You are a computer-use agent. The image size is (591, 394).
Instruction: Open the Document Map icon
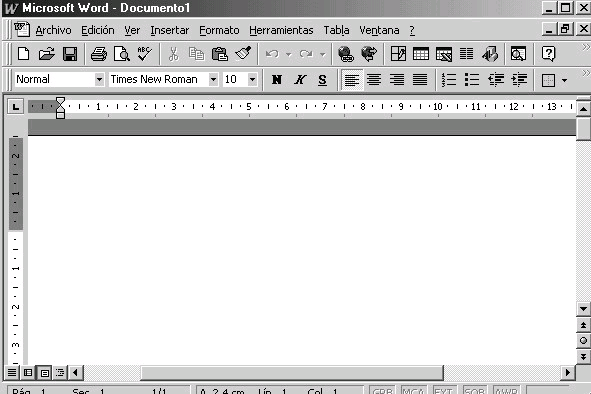point(518,54)
